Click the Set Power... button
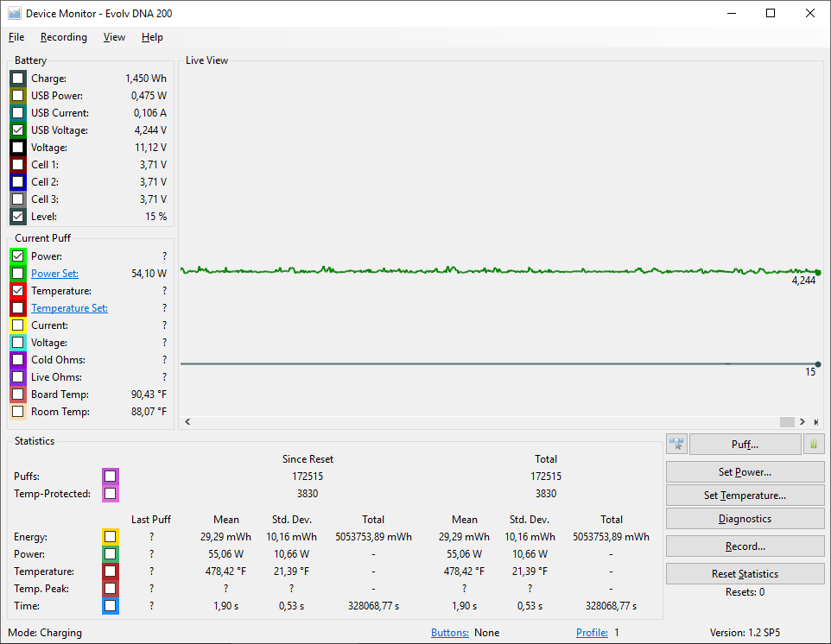This screenshot has height=644, width=831. pyautogui.click(x=745, y=472)
